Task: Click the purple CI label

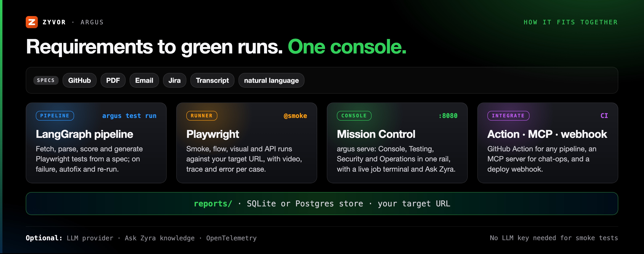Action: pos(604,116)
